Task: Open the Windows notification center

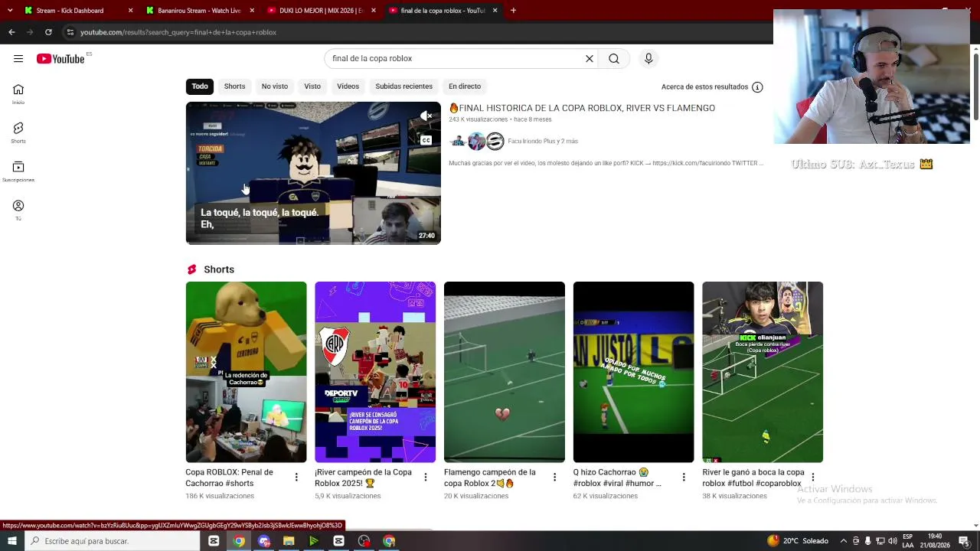Action: point(964,541)
